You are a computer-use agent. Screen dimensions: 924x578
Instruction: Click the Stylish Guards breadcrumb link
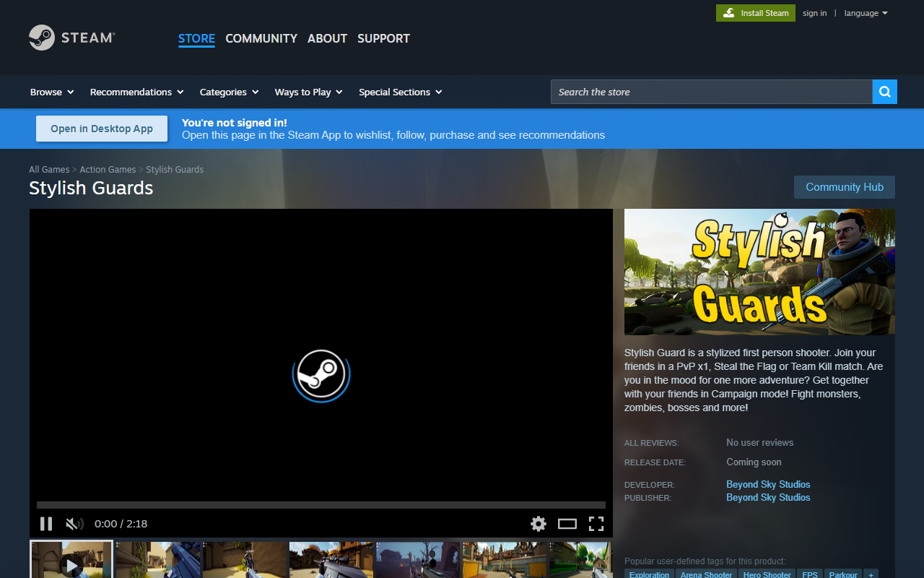point(175,170)
